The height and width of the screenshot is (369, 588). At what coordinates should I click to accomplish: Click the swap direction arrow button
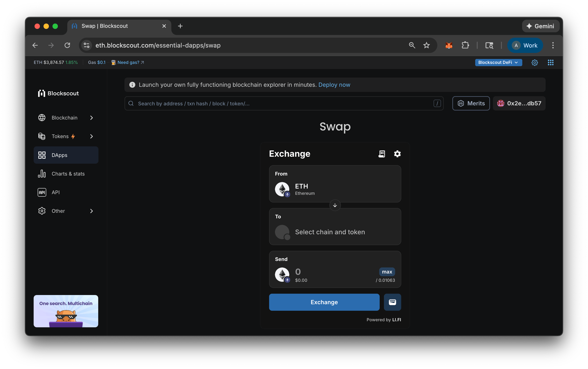coord(335,205)
